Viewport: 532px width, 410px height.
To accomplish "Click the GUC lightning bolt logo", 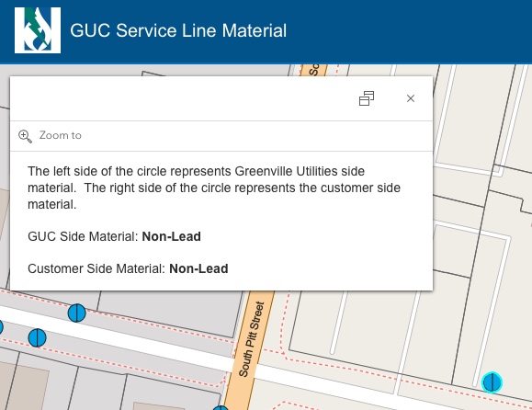I will [x=38, y=30].
